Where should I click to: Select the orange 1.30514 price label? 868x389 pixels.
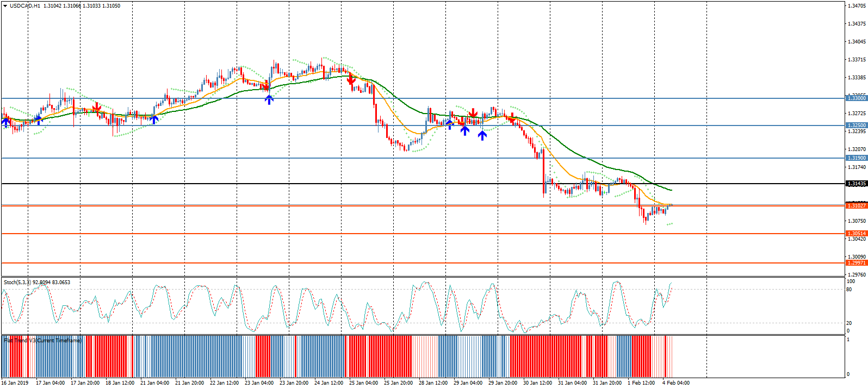[856, 234]
